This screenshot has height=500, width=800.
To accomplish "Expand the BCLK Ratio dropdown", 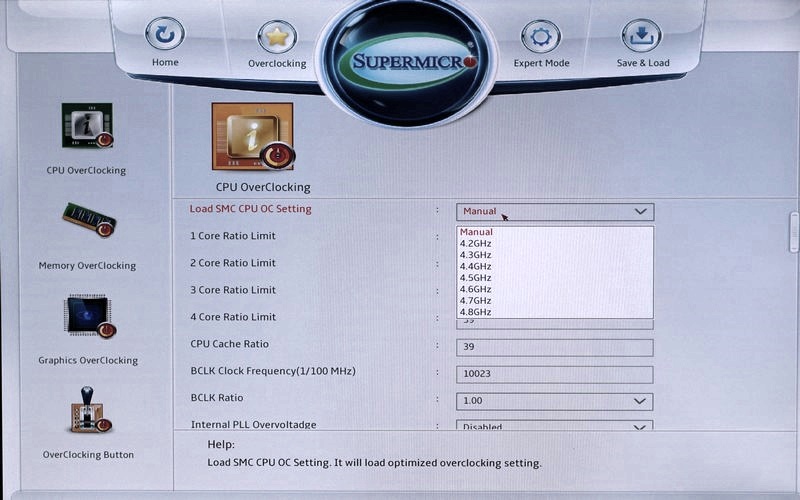I will click(x=555, y=401).
